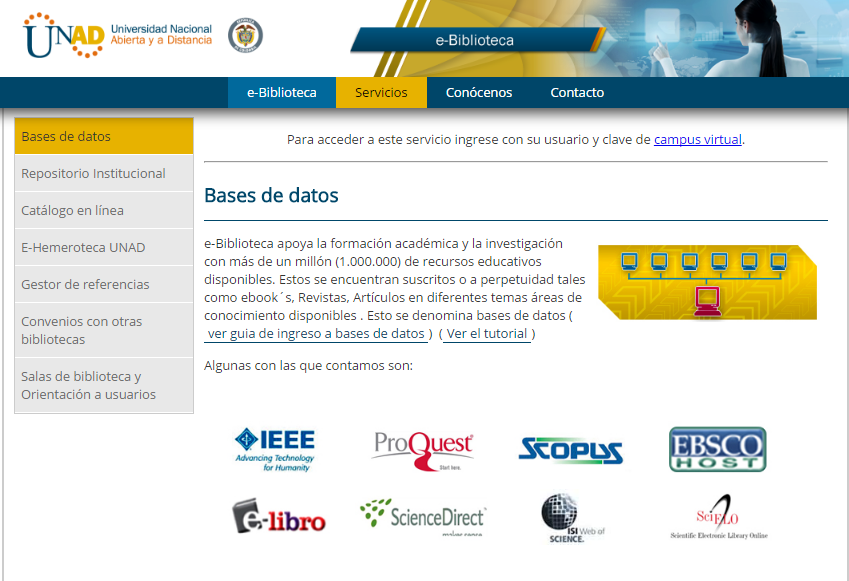
Task: Open the e-libro database logo
Action: tap(279, 516)
